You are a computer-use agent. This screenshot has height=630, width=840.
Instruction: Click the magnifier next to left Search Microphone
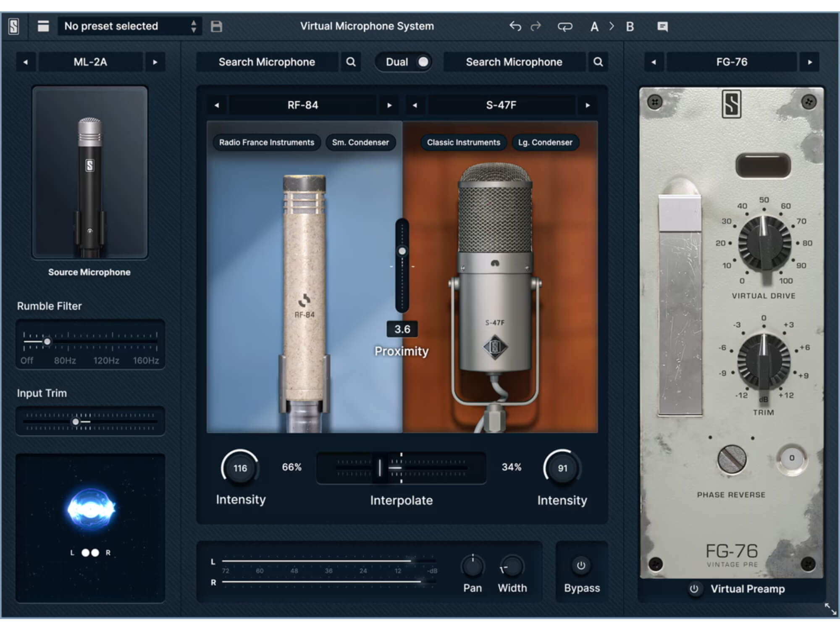pos(351,62)
